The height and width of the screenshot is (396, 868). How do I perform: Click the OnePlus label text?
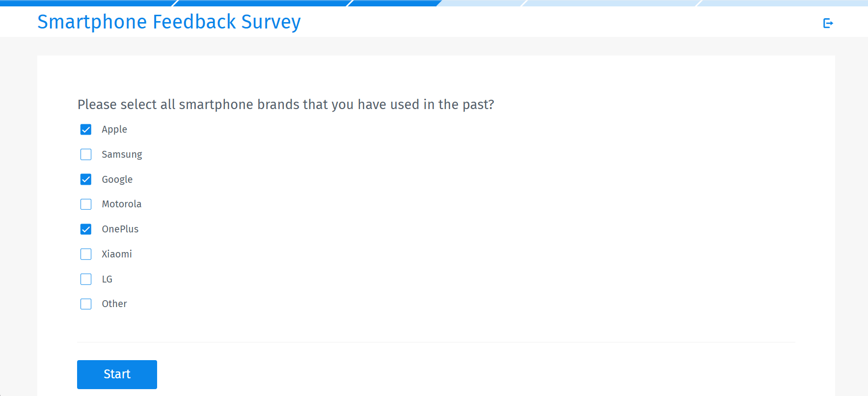coord(120,229)
